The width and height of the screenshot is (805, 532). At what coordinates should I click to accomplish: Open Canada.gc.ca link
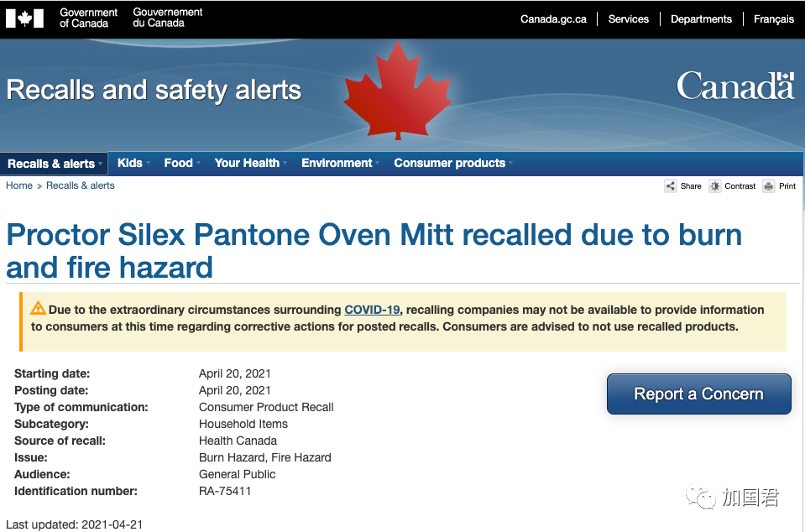(553, 19)
